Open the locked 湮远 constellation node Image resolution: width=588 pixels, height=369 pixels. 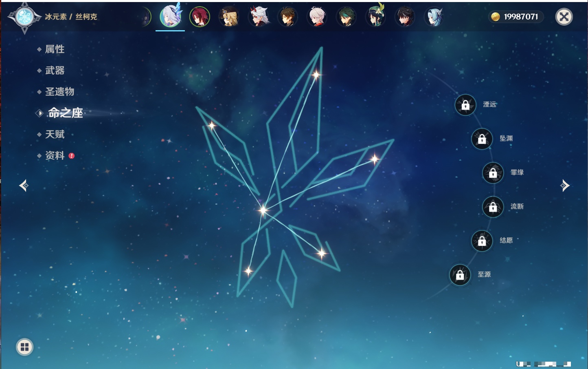(x=465, y=105)
